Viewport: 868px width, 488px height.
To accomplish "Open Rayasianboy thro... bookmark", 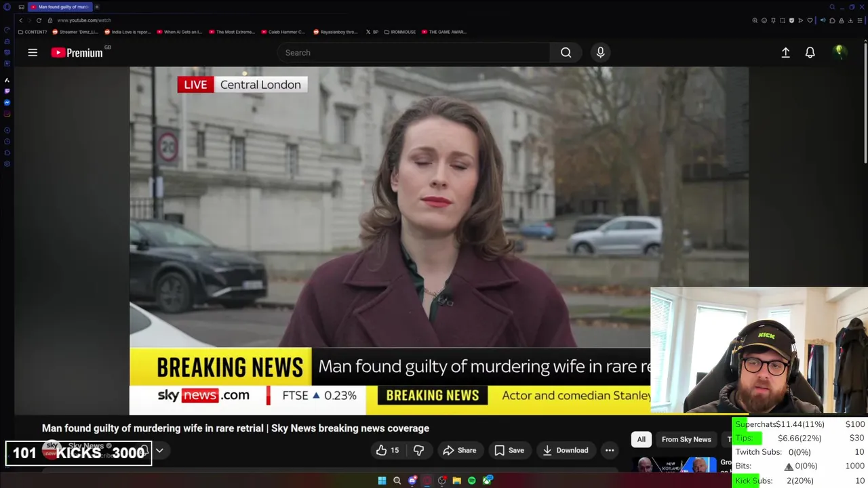I will click(x=335, y=32).
